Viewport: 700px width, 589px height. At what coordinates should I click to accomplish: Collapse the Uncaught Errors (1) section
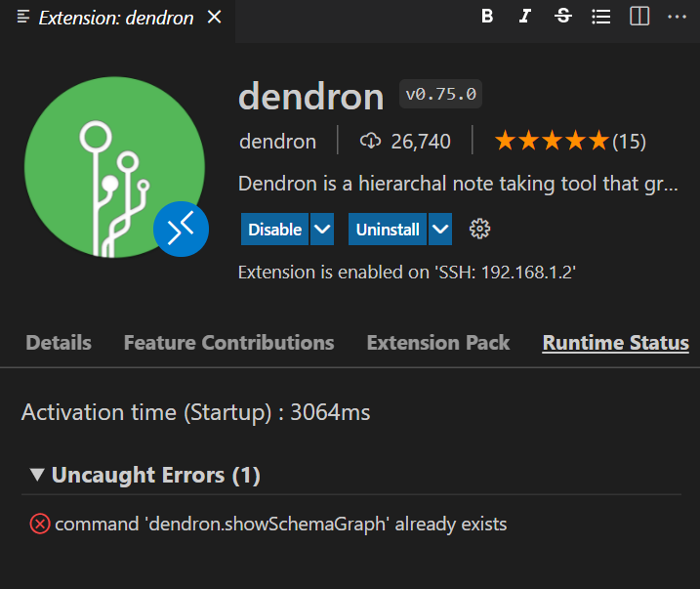click(145, 475)
